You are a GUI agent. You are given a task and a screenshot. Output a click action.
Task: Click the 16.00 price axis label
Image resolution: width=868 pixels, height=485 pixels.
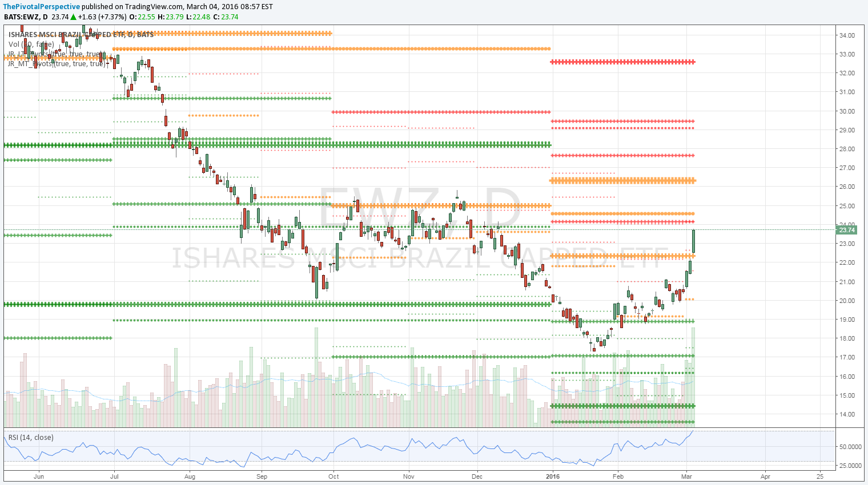tap(847, 377)
